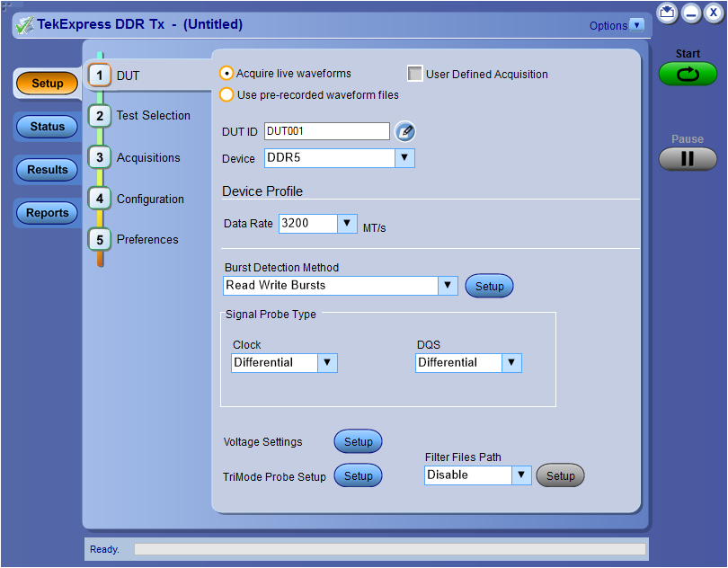Click the green Start run button
The height and width of the screenshot is (568, 728).
point(688,74)
